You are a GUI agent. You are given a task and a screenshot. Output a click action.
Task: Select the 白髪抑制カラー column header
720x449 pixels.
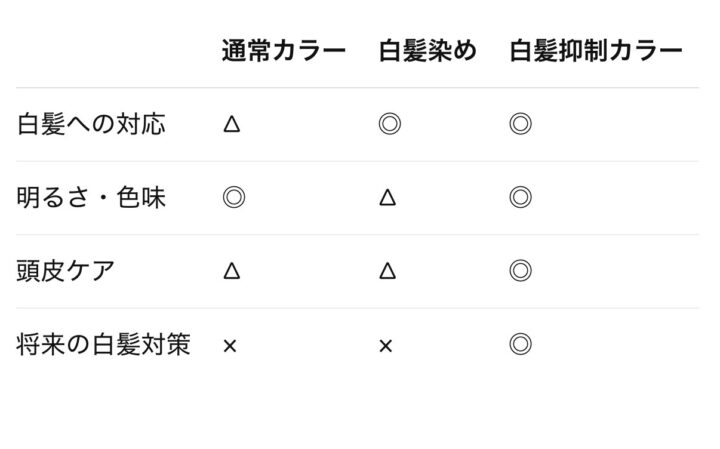point(596,51)
